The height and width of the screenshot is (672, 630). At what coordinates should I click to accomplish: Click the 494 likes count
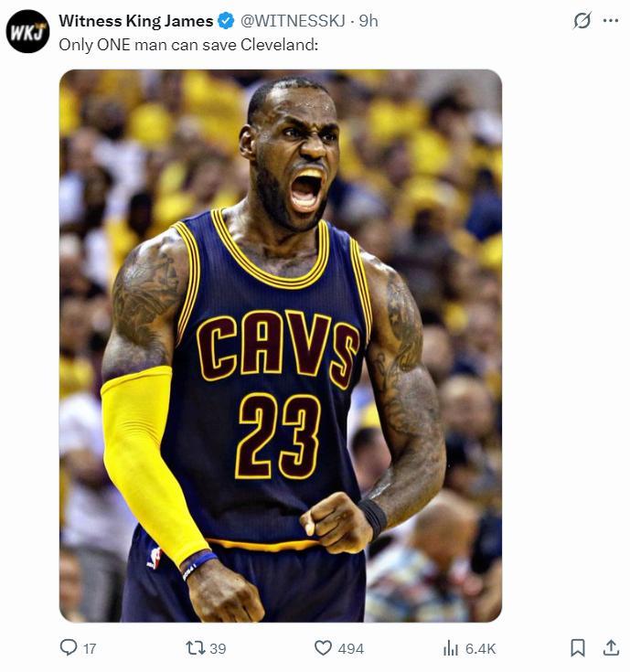351,648
